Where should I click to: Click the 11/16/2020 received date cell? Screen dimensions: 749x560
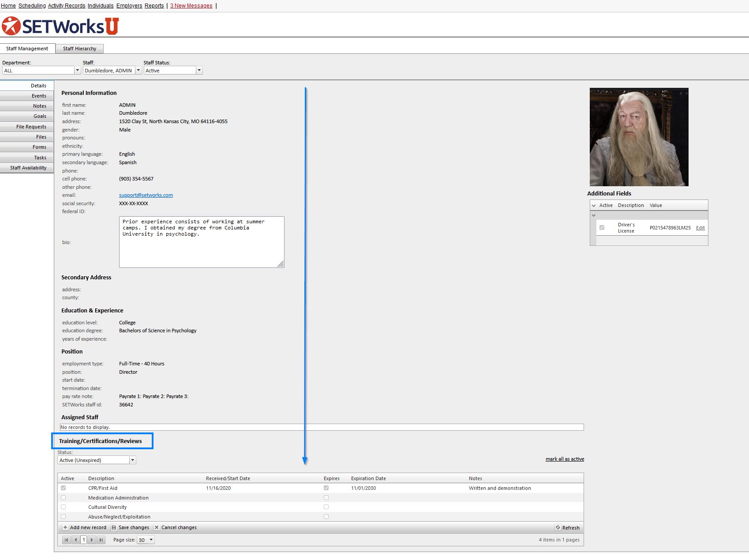click(x=218, y=488)
